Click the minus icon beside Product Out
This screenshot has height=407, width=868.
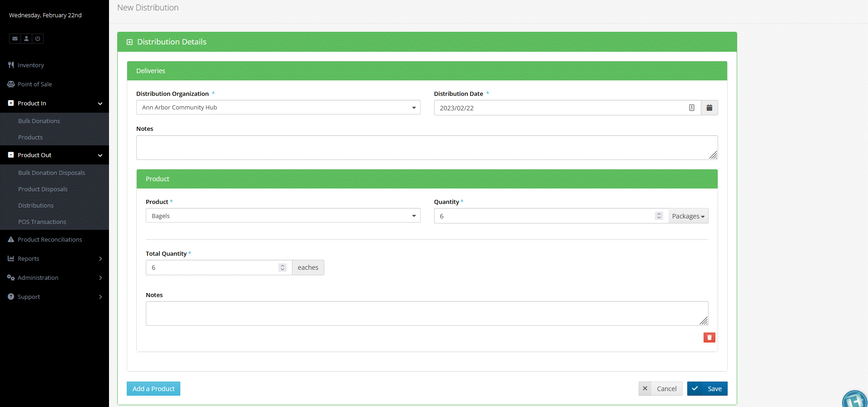11,155
